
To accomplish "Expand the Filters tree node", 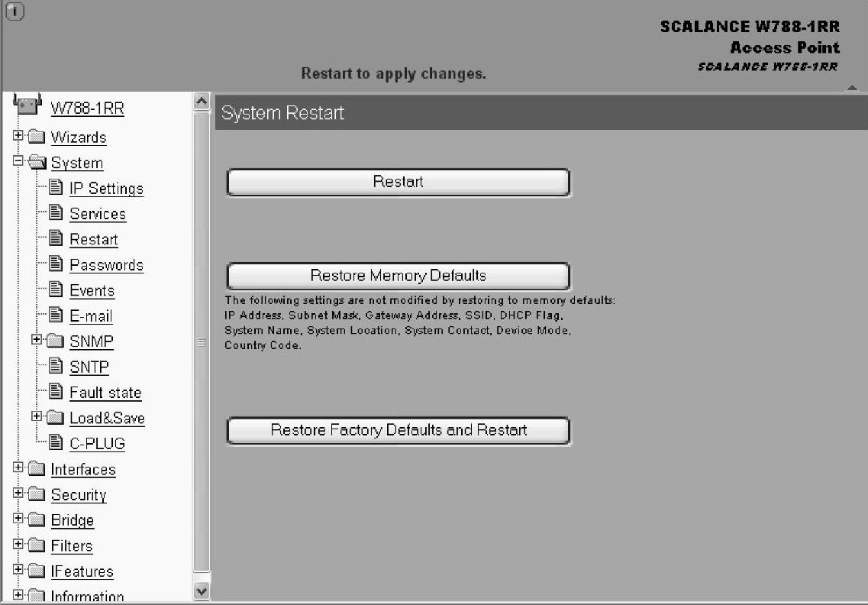I will click(x=18, y=543).
